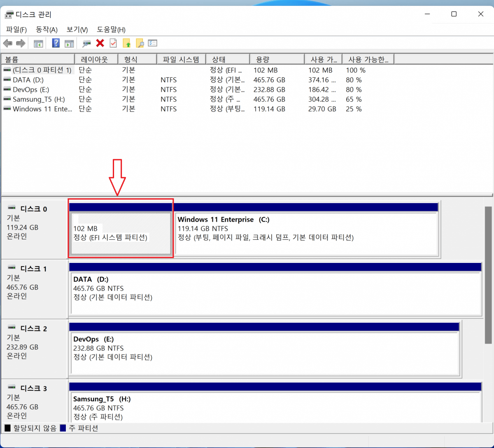Toggle the show/hide console tree icon
The width and height of the screenshot is (494, 448).
click(x=38, y=43)
